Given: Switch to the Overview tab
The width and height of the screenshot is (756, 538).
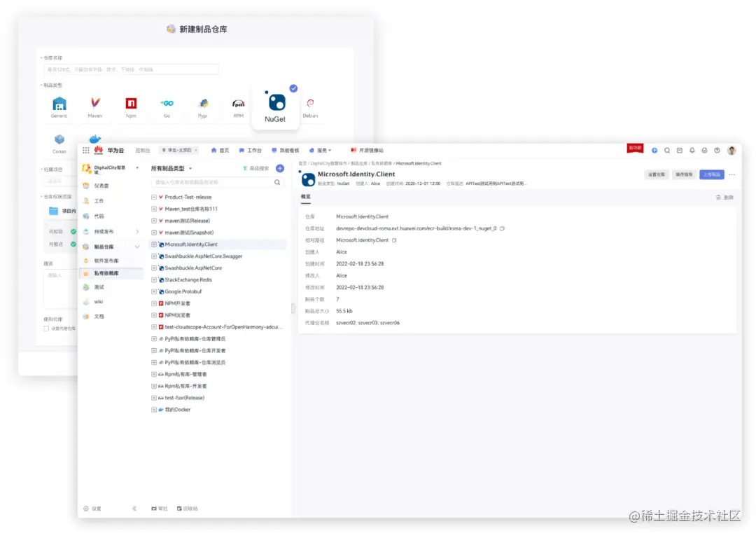Looking at the screenshot, I should click(x=306, y=197).
